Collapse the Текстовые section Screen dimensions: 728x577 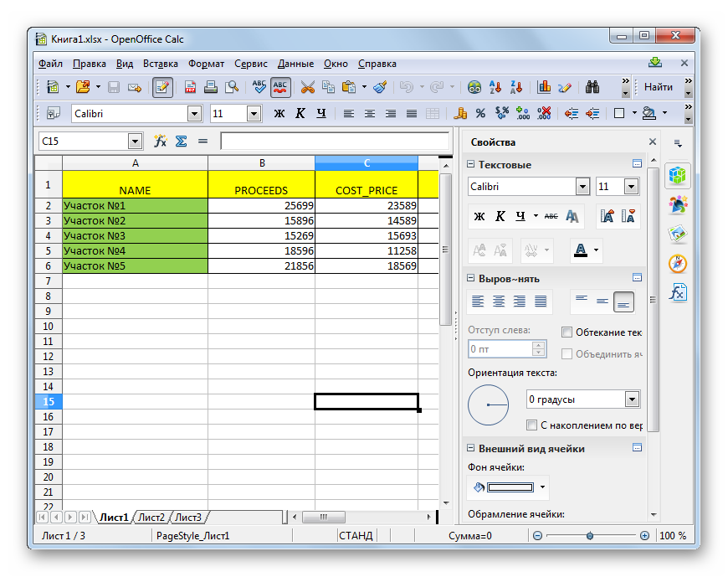[470, 164]
